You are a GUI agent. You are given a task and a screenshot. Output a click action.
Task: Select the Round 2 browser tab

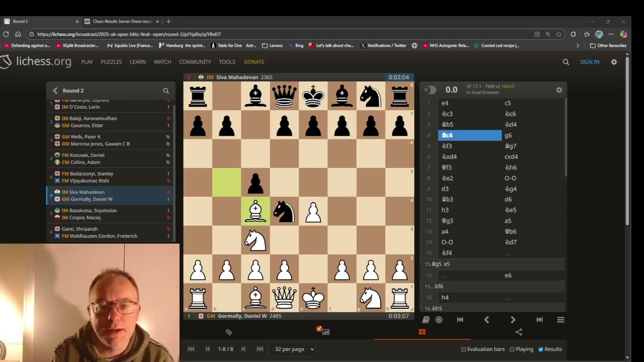41,21
